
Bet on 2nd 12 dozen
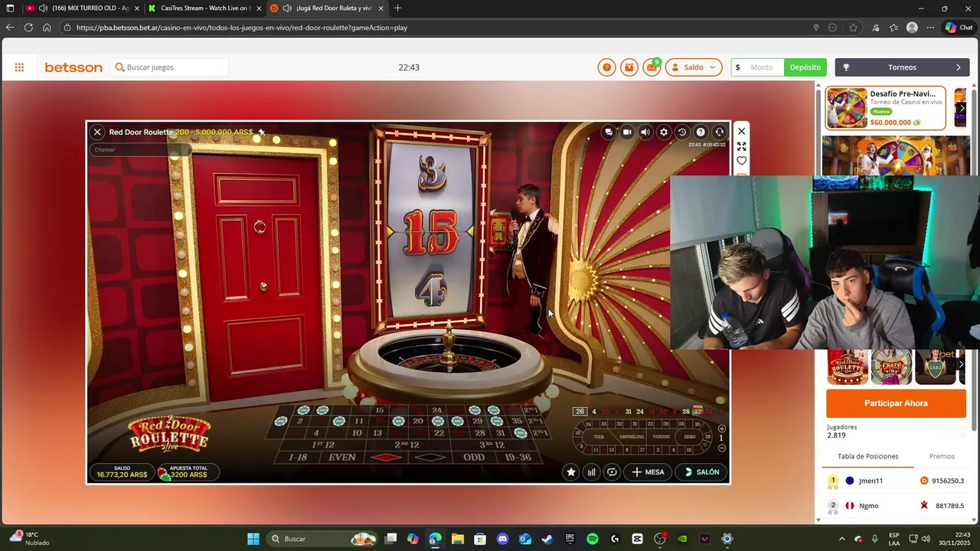(x=407, y=445)
